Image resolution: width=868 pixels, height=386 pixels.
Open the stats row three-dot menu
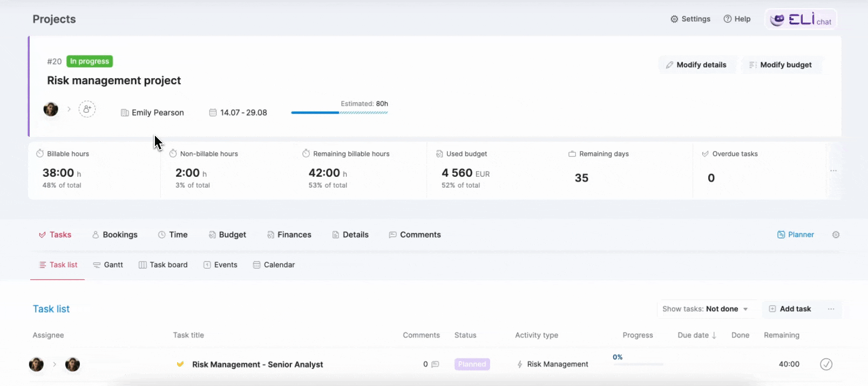point(833,171)
